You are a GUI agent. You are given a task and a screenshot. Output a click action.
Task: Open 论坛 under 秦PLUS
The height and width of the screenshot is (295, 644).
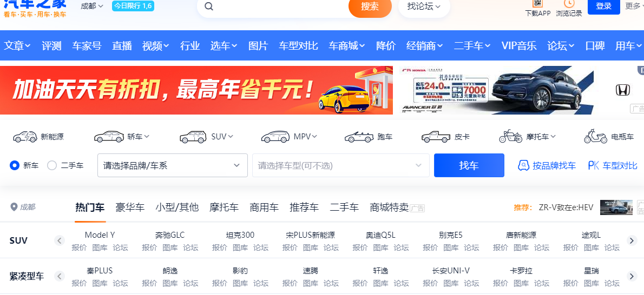pos(120,283)
